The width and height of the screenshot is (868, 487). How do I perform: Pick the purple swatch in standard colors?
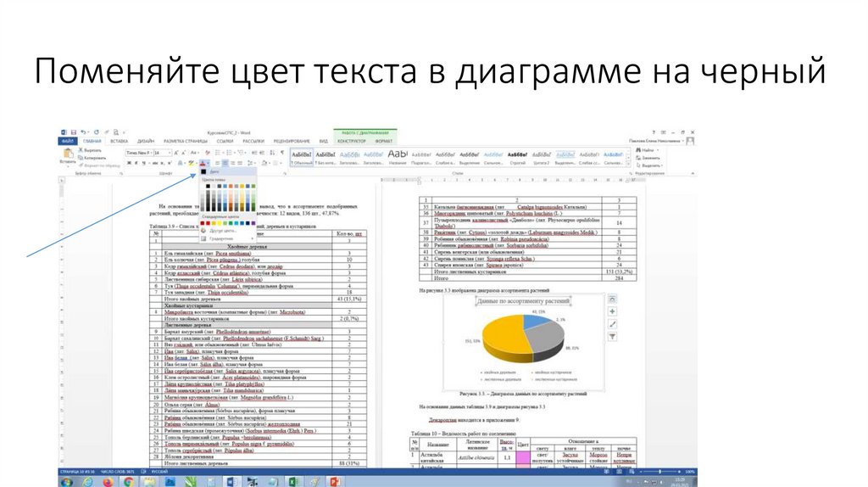253,223
